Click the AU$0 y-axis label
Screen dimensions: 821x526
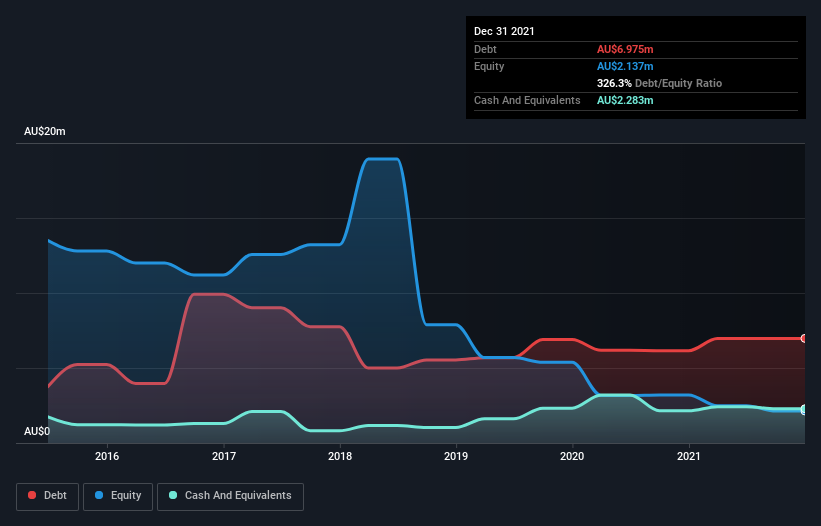37,431
